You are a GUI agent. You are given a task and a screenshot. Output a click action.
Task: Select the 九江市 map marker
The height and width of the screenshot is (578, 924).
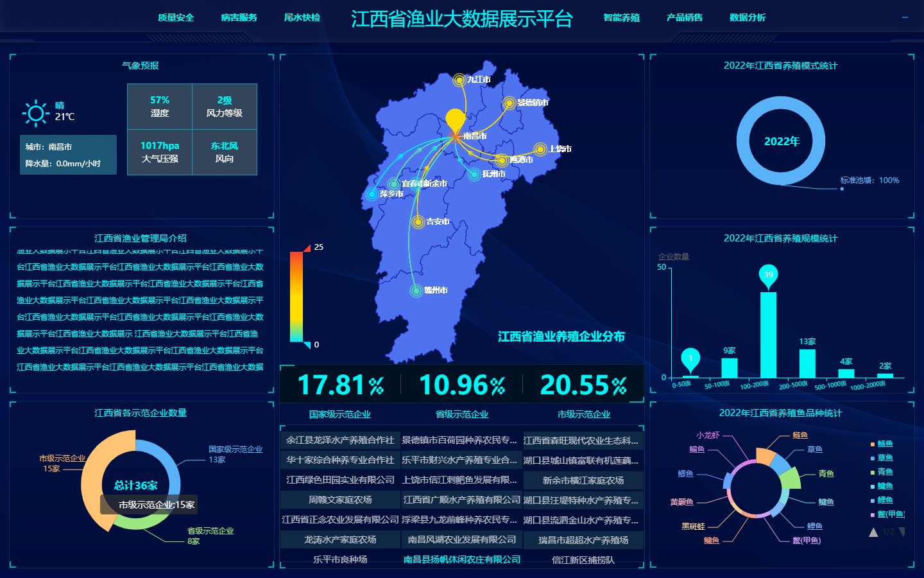point(458,79)
